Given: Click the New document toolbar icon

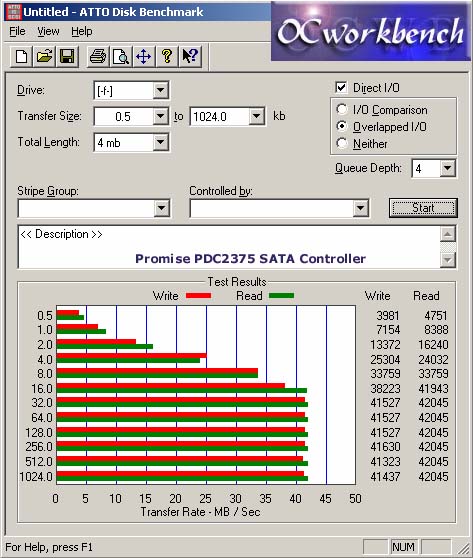Looking at the screenshot, I should point(21,56).
